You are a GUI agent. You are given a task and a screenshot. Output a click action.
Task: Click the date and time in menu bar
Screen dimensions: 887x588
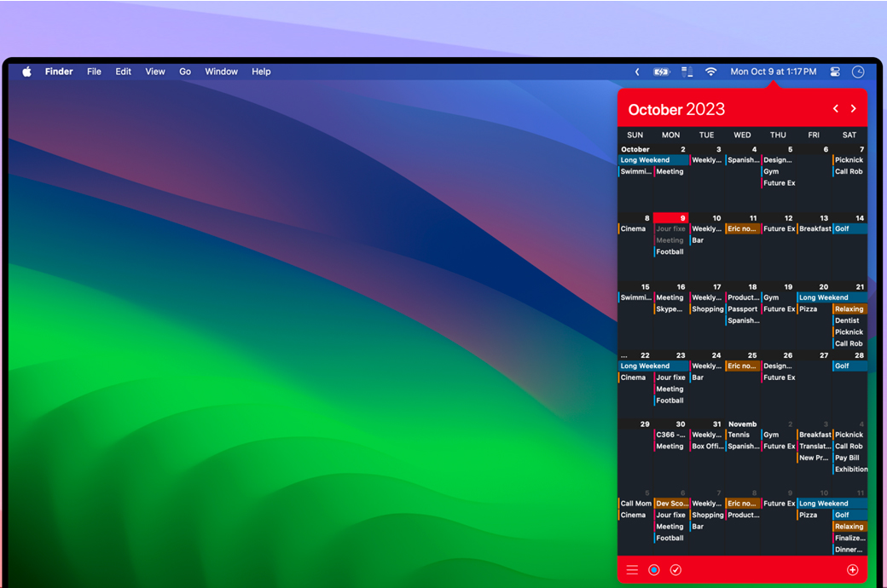[773, 72]
